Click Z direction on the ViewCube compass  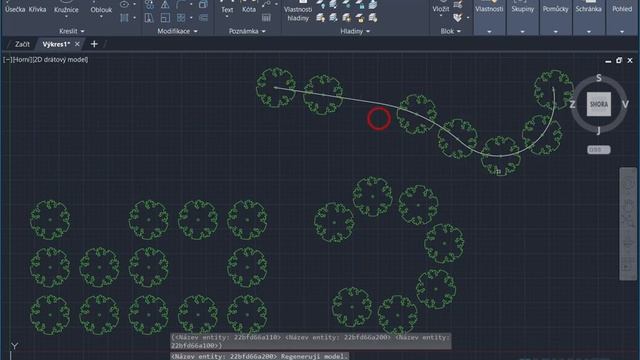572,104
